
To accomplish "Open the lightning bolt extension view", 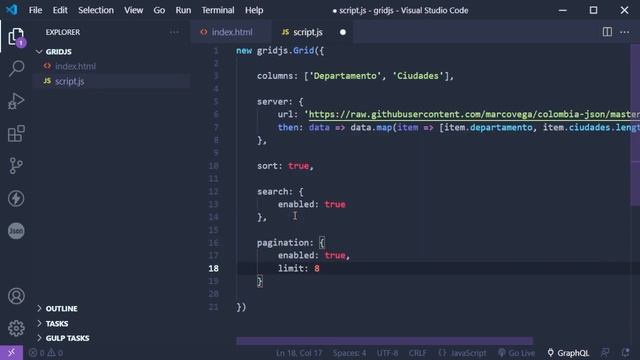I will 16,198.
